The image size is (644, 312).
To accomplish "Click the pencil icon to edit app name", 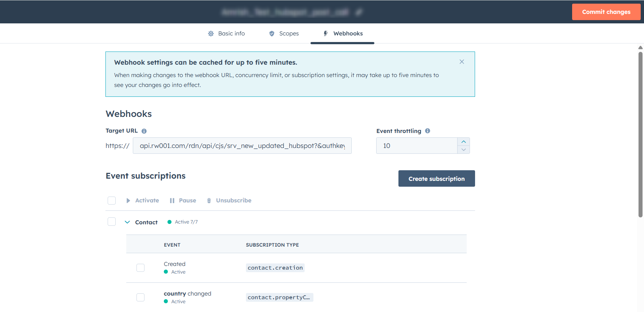I will 359,12.
